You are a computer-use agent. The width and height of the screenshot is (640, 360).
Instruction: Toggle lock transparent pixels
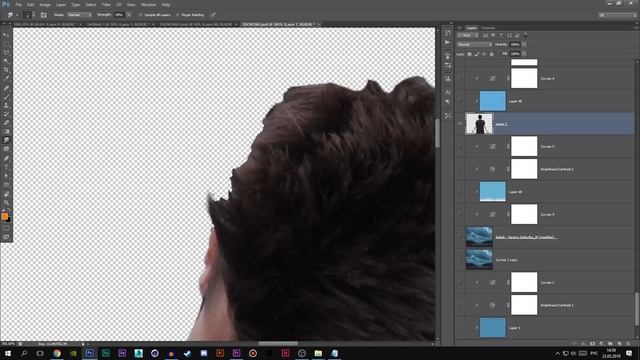(469, 54)
